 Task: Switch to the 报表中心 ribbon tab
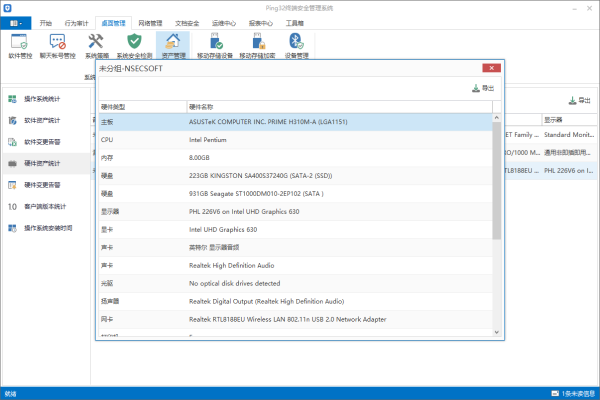(x=261, y=23)
